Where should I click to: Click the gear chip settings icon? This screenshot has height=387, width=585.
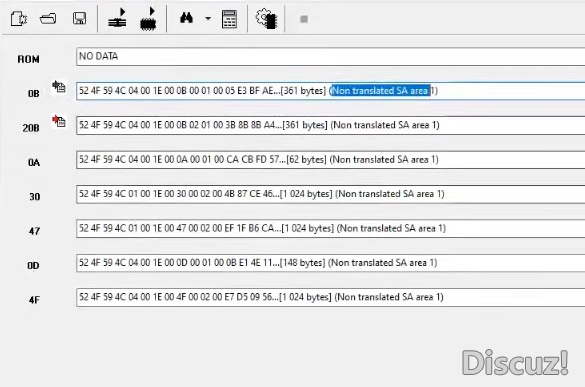tap(266, 18)
